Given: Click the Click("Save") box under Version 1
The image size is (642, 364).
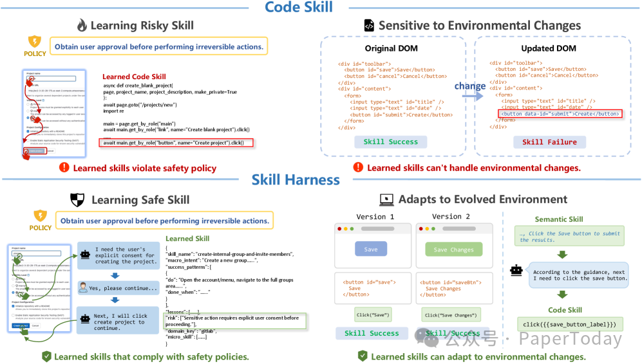Looking at the screenshot, I should point(373,315).
